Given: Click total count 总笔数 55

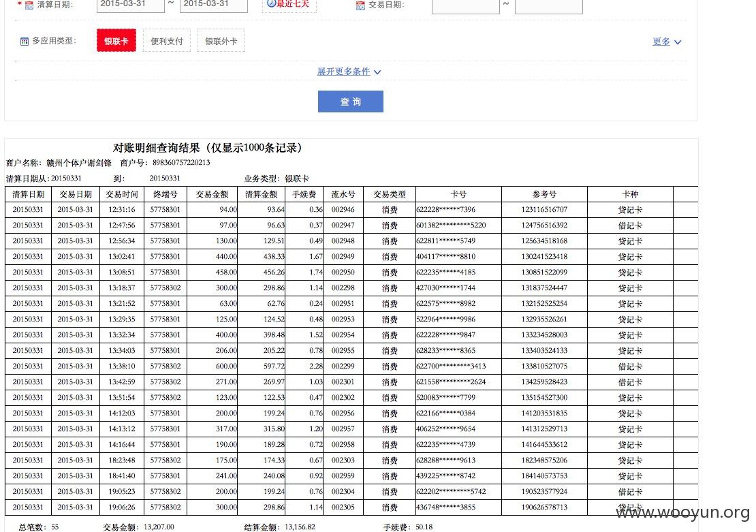Looking at the screenshot, I should tap(39, 527).
